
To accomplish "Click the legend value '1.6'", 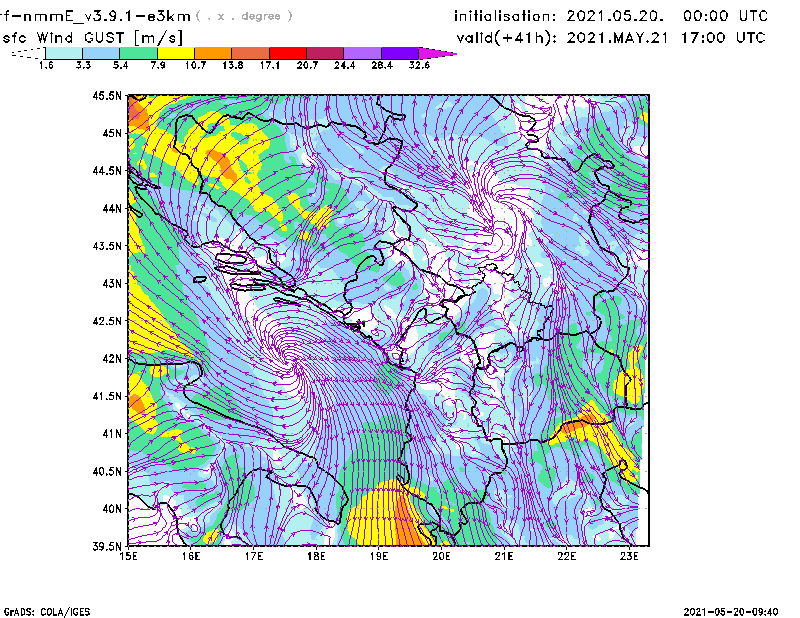I will pos(46,65).
